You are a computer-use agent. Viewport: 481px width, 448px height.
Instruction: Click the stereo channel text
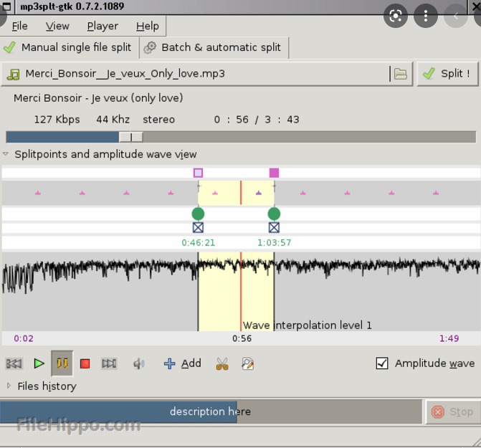[158, 119]
